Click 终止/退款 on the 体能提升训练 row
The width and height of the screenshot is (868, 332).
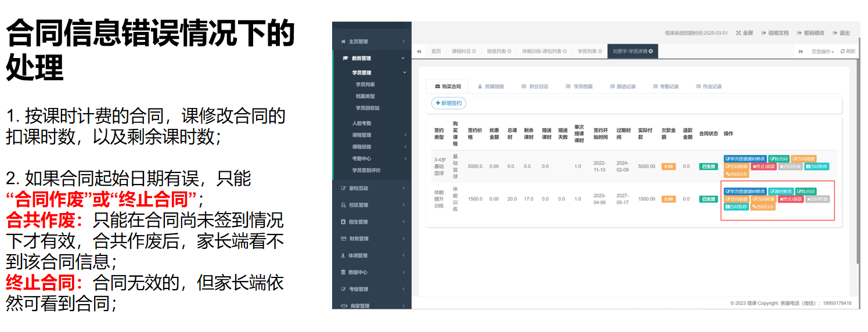[x=791, y=199]
